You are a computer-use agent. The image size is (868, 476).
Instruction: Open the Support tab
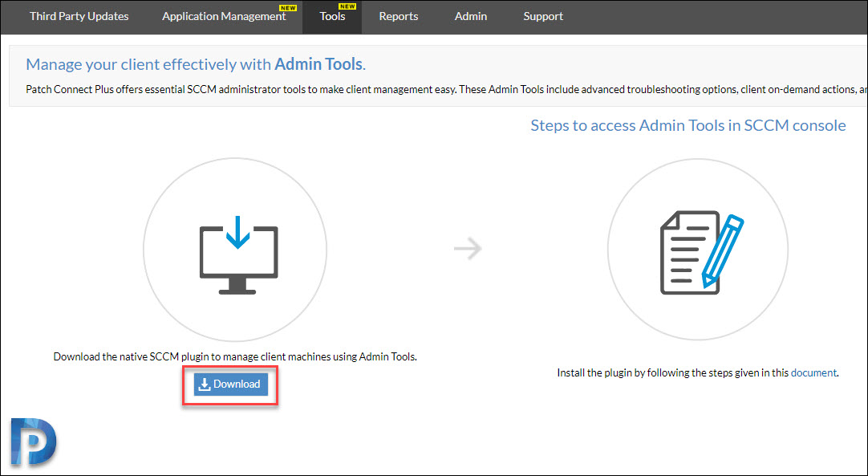tap(543, 17)
